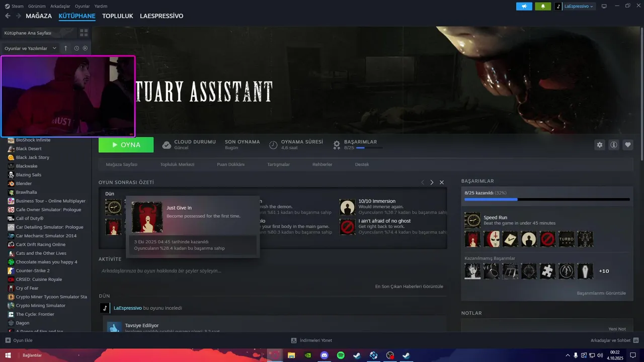Open File Explorer from the taskbar
This screenshot has height=362, width=644.
(291, 355)
